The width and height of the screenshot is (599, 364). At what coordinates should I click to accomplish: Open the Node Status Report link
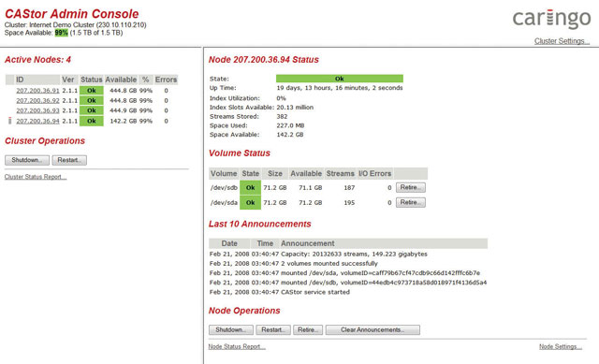pyautogui.click(x=237, y=346)
